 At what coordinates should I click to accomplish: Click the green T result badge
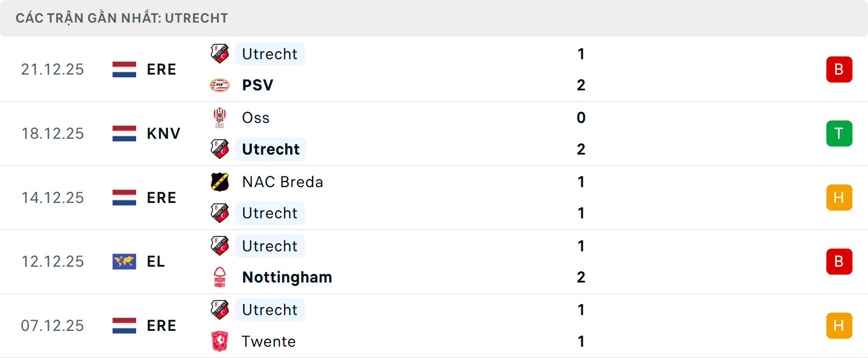point(839,133)
